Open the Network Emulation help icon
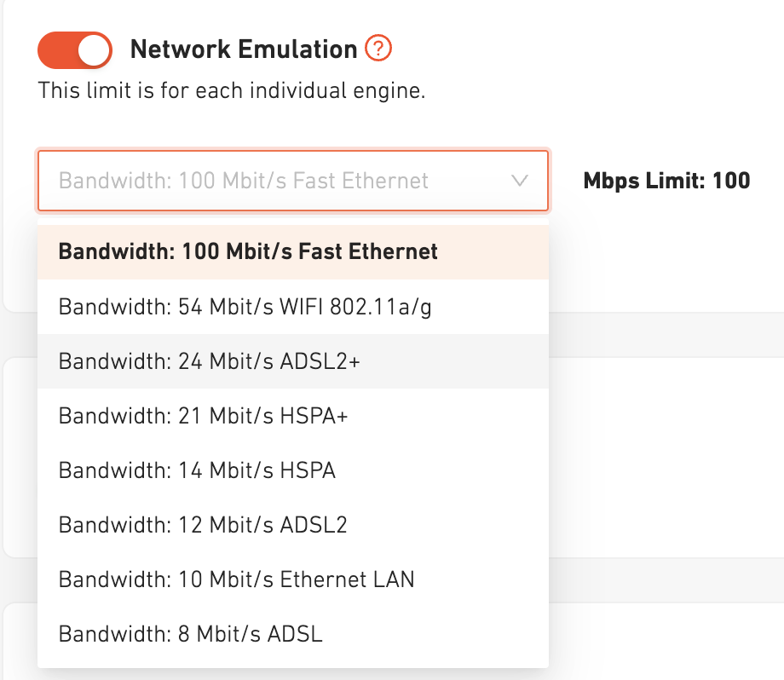 pos(378,49)
